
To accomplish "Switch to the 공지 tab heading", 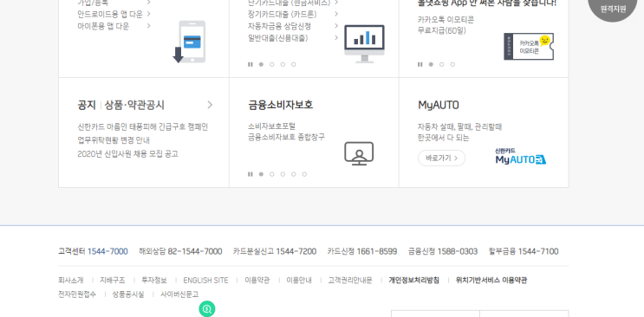I will click(87, 105).
